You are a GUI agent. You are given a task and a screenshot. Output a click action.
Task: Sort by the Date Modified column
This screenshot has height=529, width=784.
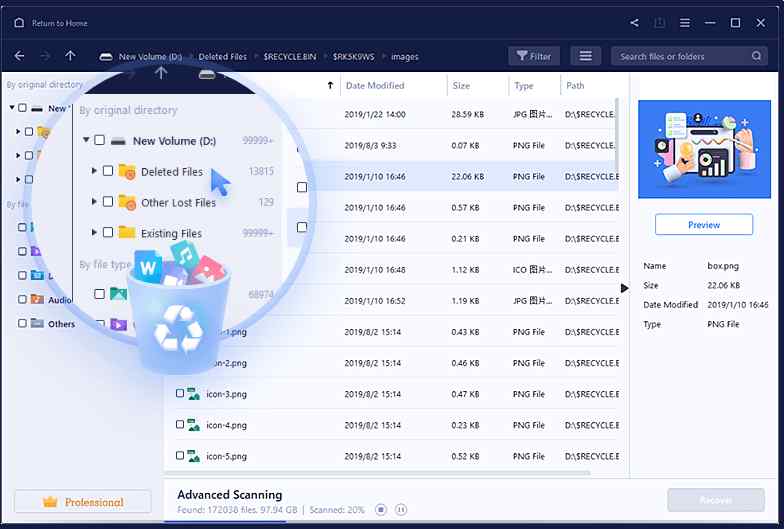[375, 86]
